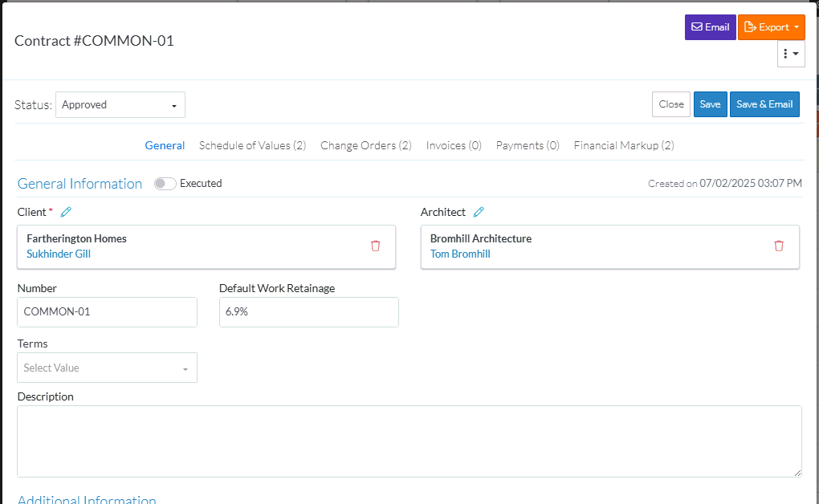This screenshot has width=819, height=504.
Task: Click the blue Save button
Action: pos(710,104)
